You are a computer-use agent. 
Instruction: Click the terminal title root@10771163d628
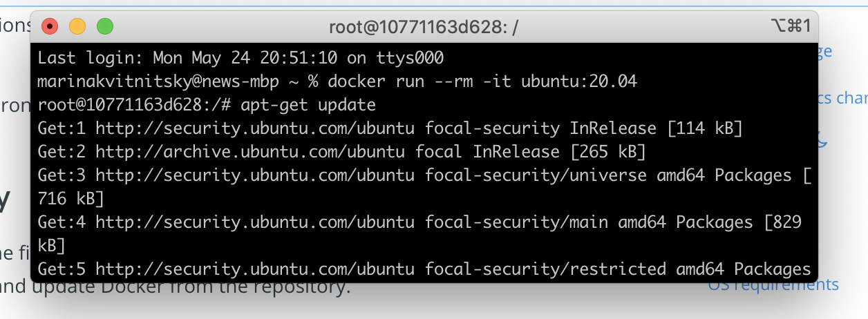click(x=424, y=27)
